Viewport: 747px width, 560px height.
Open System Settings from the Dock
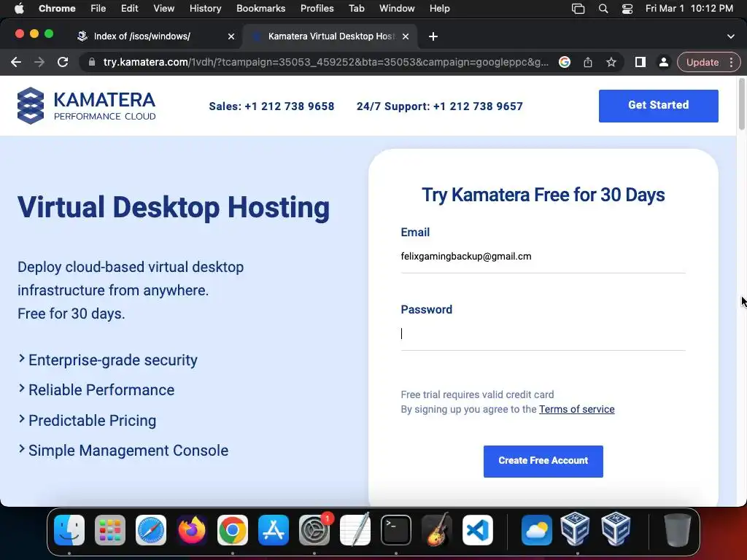pos(314,530)
